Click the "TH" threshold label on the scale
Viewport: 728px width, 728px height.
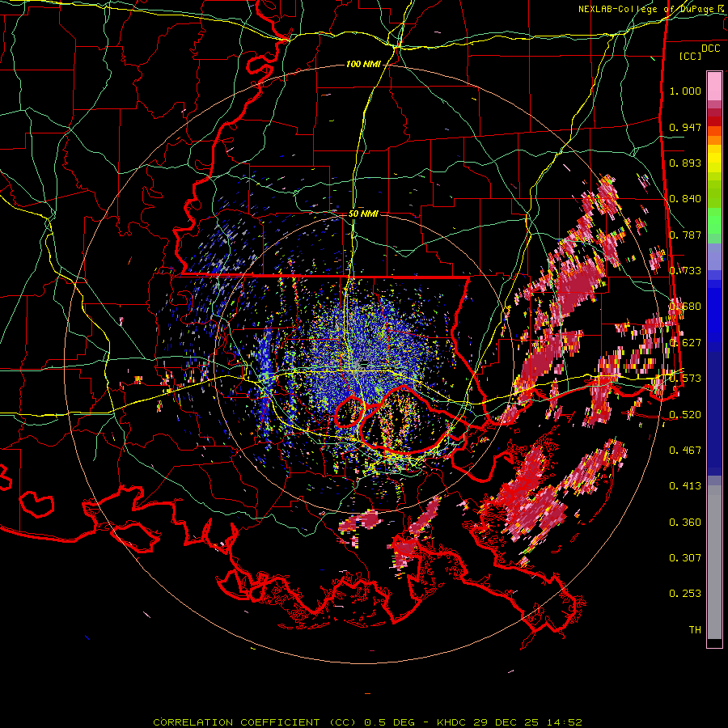[x=695, y=629]
